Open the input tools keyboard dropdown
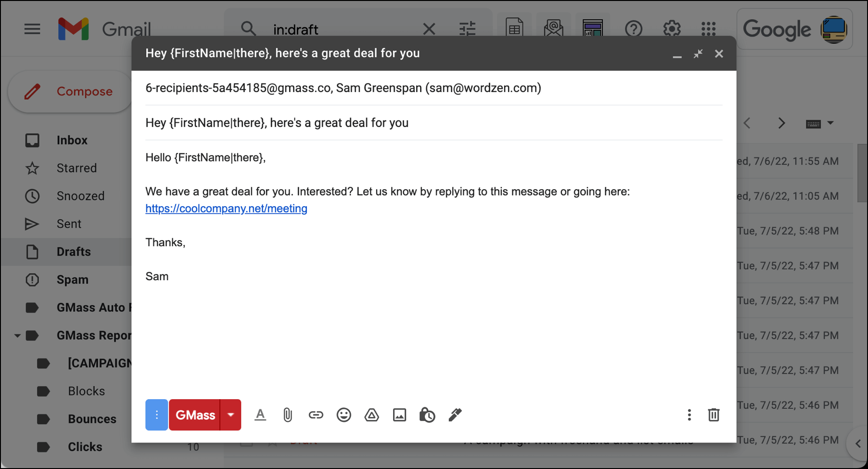 pyautogui.click(x=819, y=124)
